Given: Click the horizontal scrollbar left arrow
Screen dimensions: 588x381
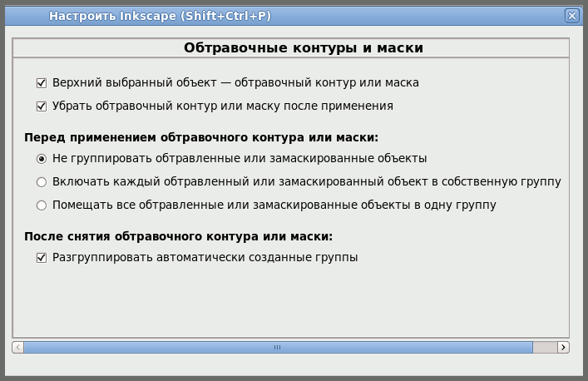Looking at the screenshot, I should tap(18, 347).
